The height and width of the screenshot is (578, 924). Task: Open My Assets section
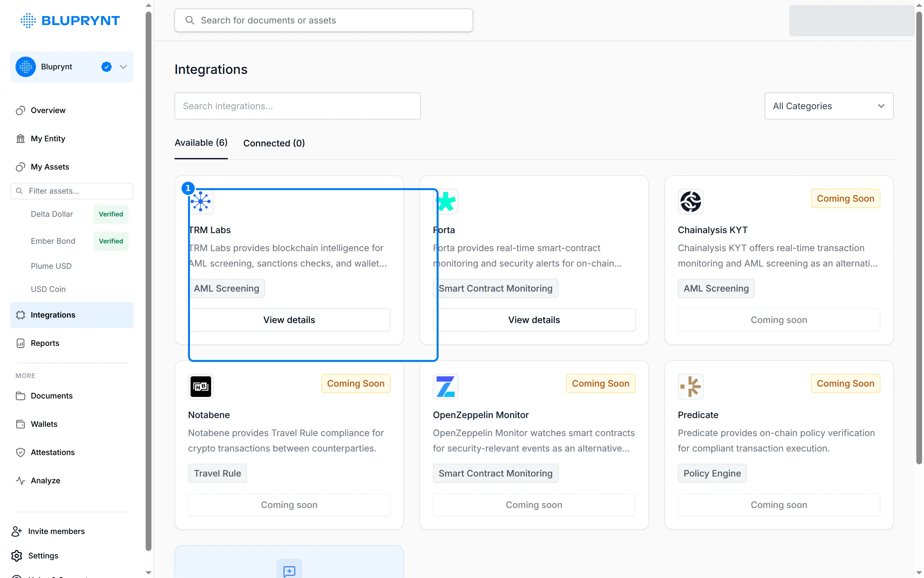click(72, 167)
